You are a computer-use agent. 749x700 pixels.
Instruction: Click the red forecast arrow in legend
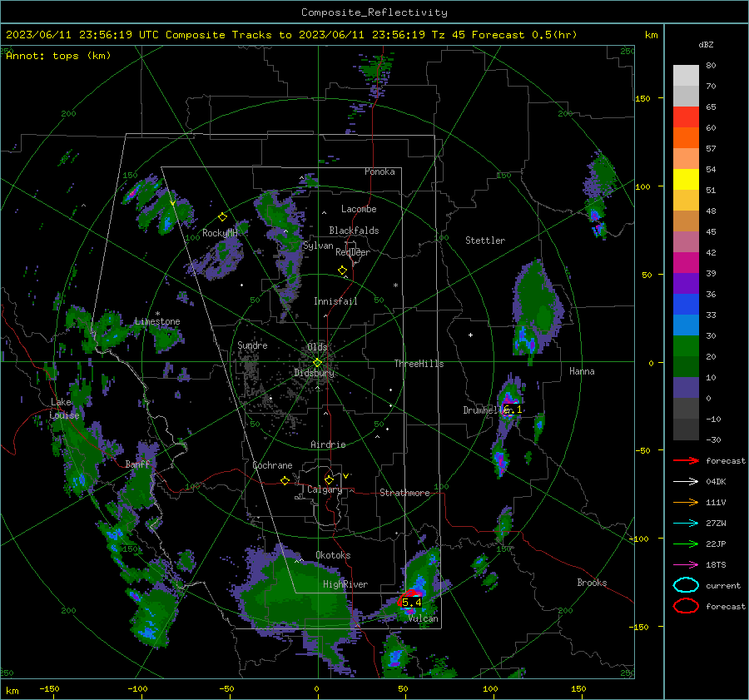pyautogui.click(x=686, y=460)
